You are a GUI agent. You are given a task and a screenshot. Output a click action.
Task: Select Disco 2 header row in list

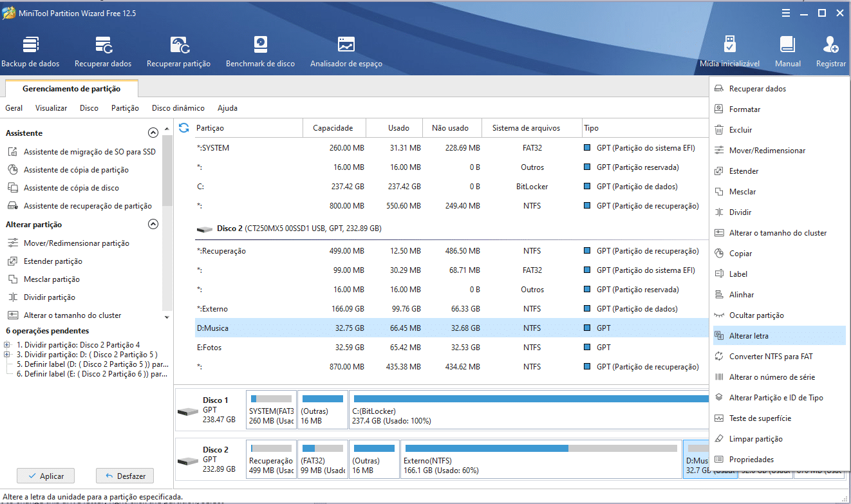[451, 229]
